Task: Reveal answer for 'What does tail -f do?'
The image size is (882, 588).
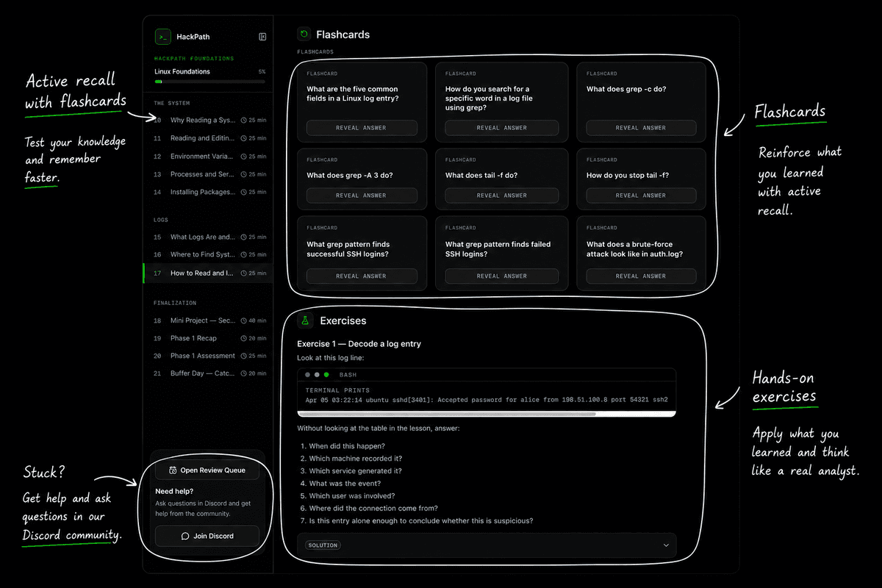Action: pos(502,196)
